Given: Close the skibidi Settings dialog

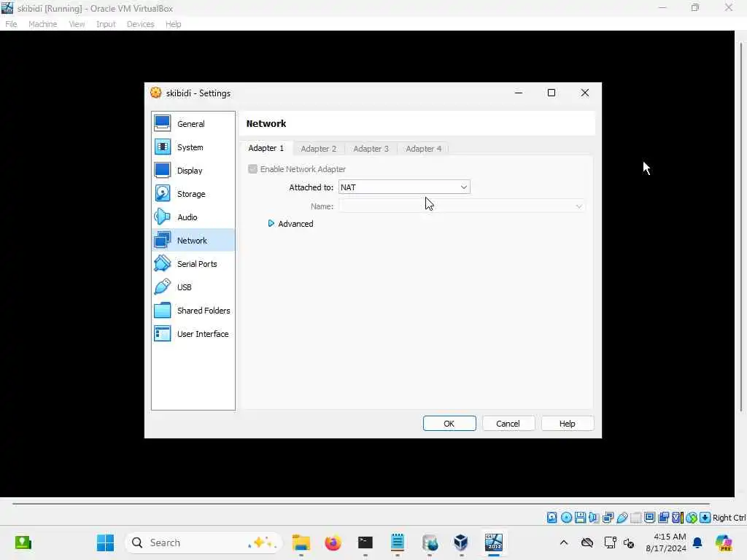Looking at the screenshot, I should [x=584, y=93].
